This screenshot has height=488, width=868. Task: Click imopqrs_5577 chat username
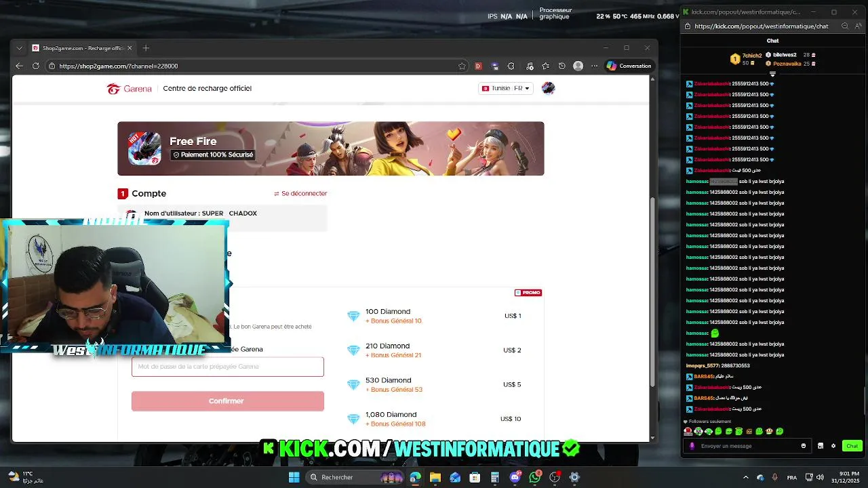(x=703, y=365)
